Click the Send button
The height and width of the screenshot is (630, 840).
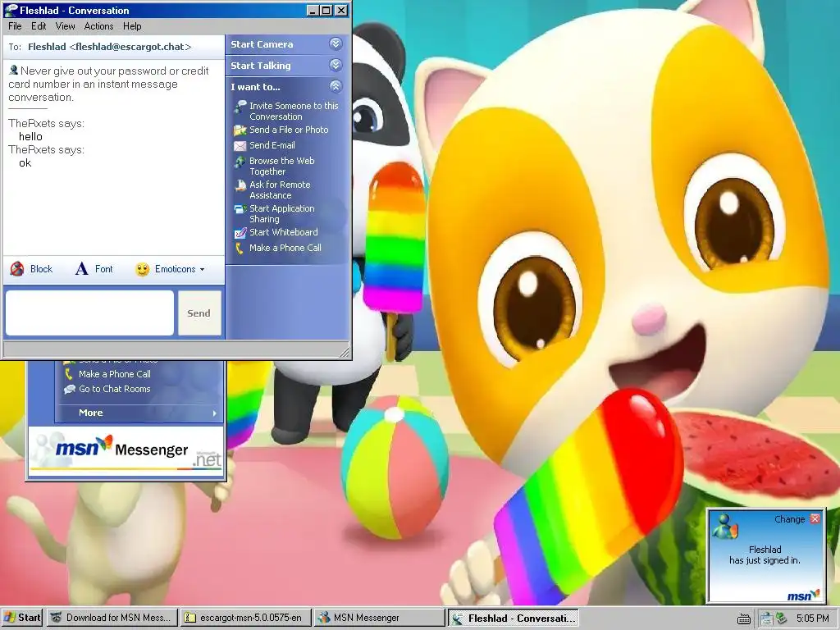tap(199, 313)
